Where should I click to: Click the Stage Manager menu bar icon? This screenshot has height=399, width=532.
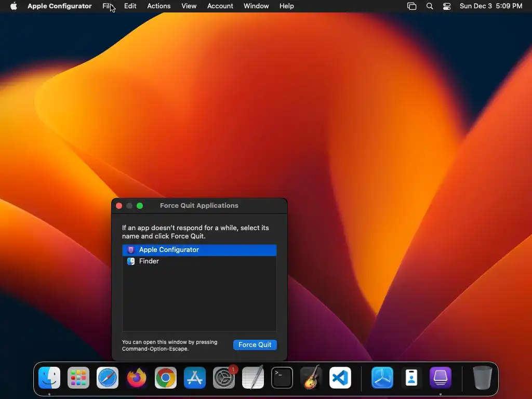(x=411, y=6)
